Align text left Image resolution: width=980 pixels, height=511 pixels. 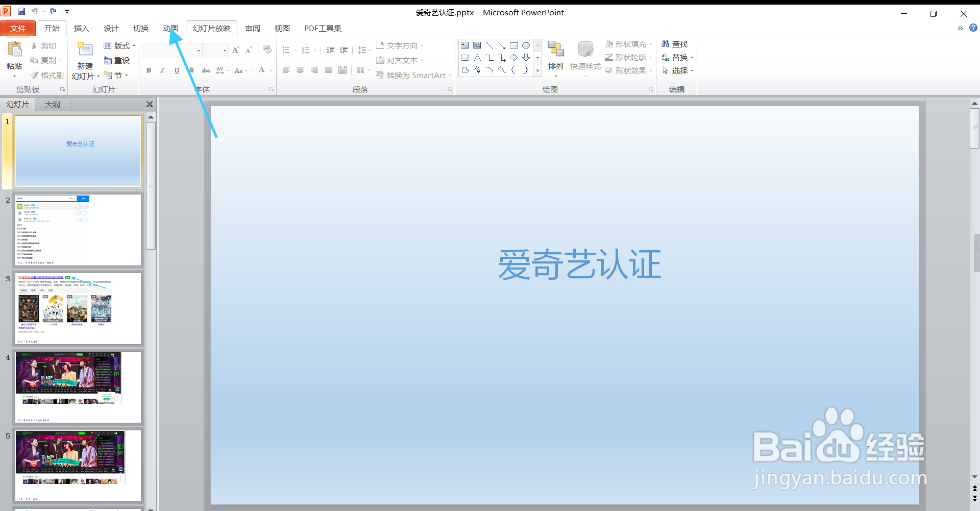[286, 70]
